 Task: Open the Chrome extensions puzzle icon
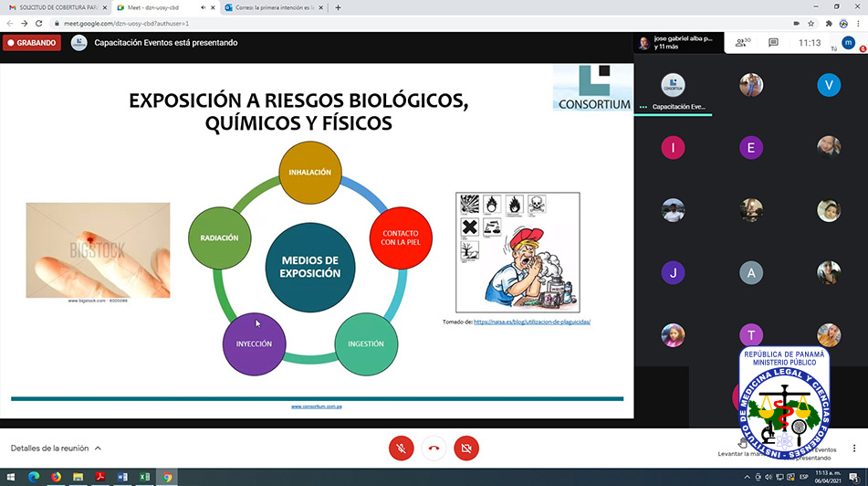[829, 23]
